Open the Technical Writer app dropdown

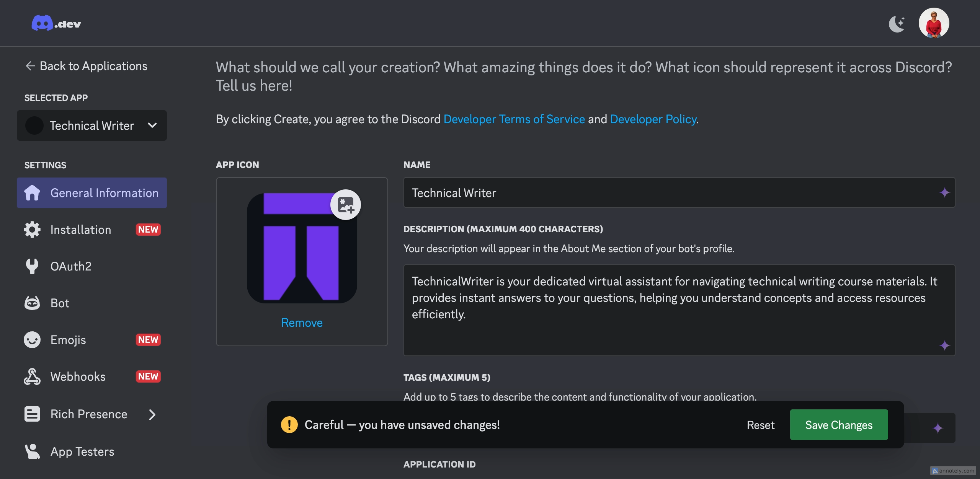click(x=92, y=125)
